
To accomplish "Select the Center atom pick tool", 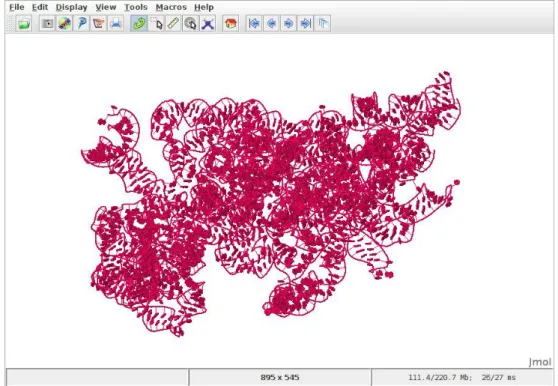I will point(191,24).
